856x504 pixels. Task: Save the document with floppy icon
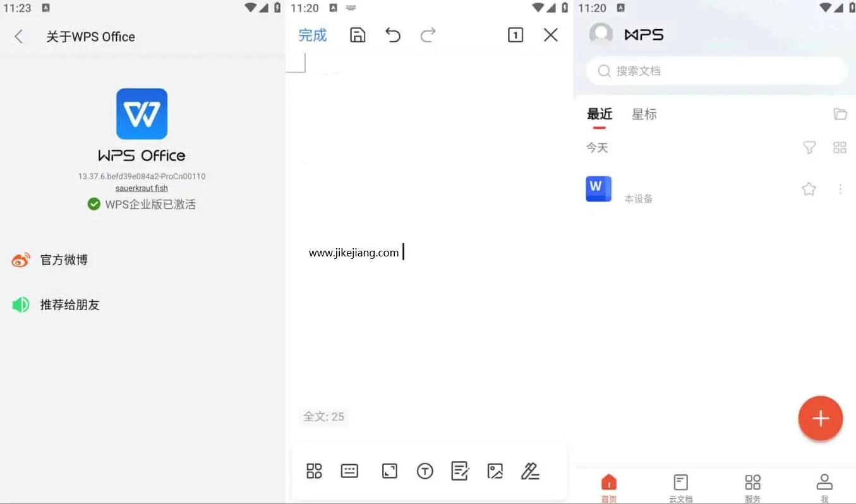358,35
